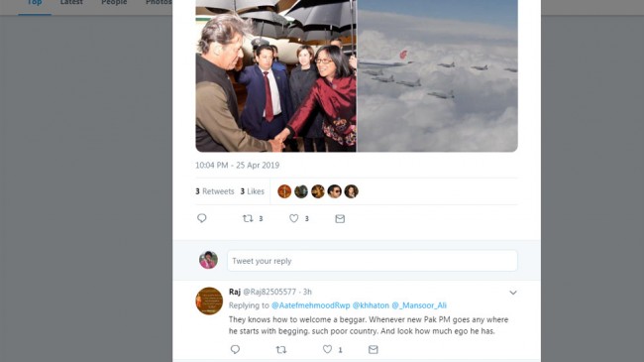
Task: Reply to Raj's comment
Action: click(x=235, y=349)
